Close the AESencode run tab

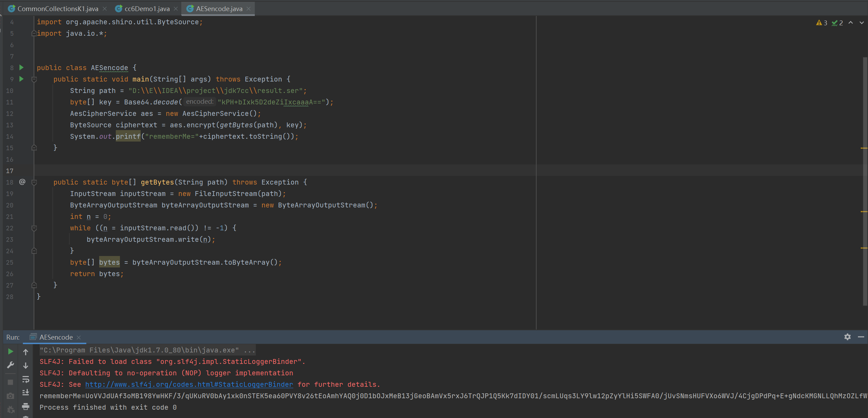pos(79,337)
